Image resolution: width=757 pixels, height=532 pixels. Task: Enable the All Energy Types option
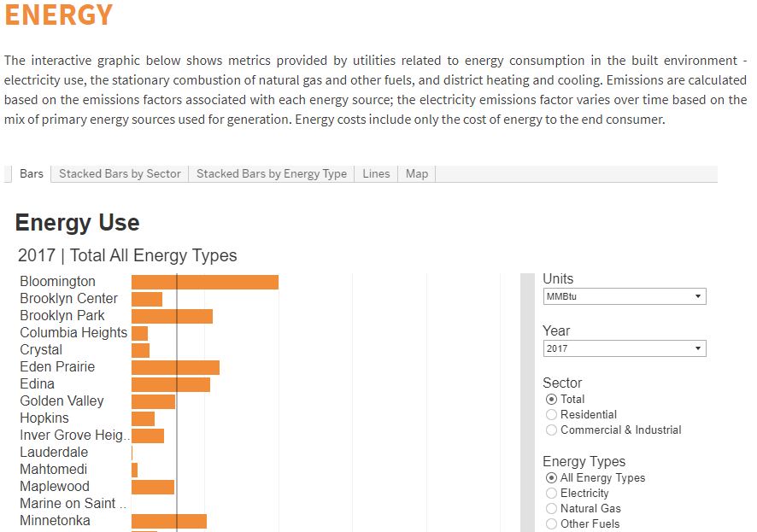point(550,478)
